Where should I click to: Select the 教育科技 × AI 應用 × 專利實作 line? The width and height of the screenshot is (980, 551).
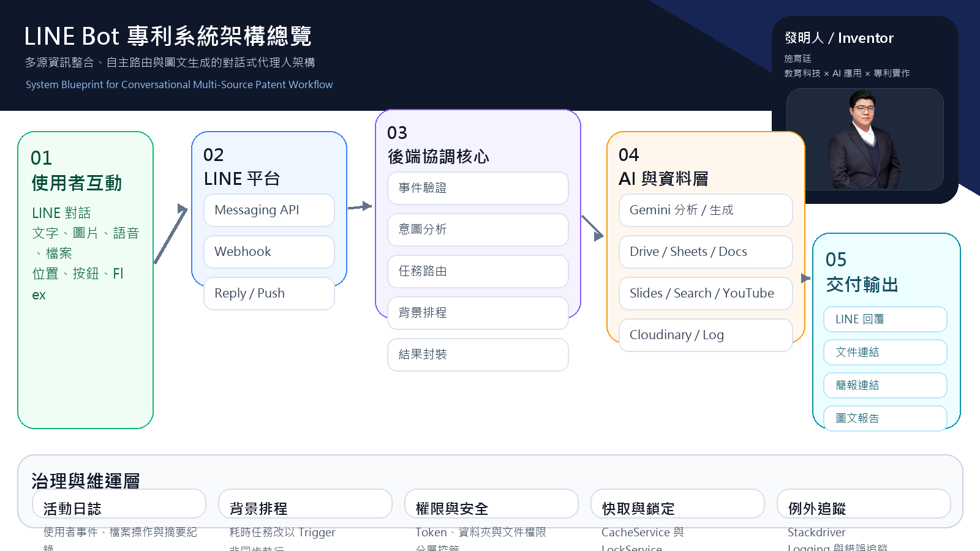(847, 73)
